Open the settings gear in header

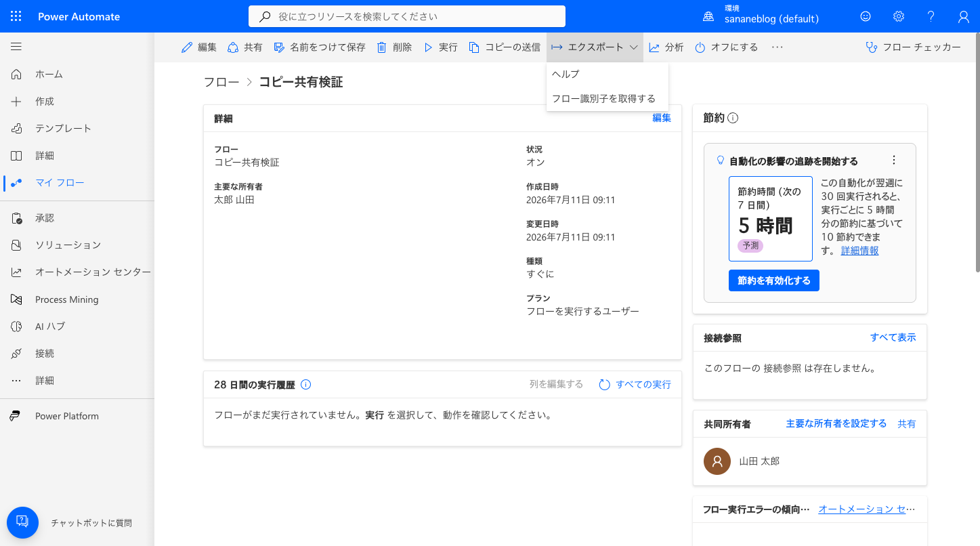(x=899, y=16)
